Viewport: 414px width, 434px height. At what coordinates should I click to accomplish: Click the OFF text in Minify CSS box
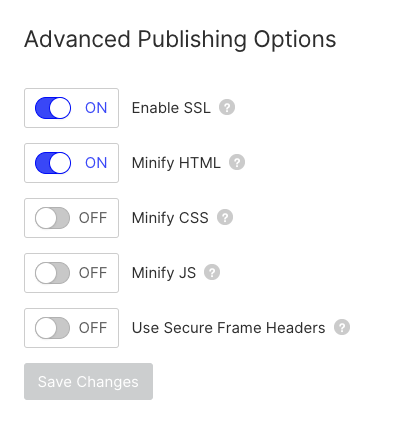(x=93, y=218)
